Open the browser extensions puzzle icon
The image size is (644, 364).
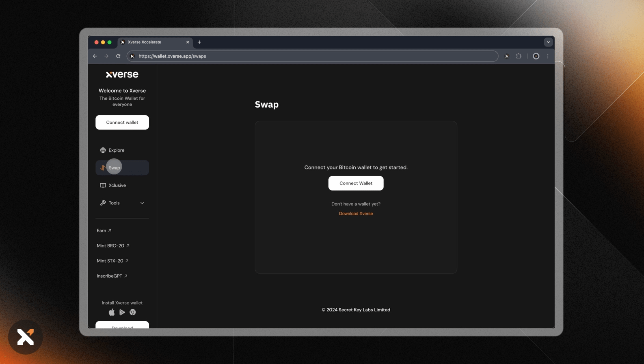(x=519, y=56)
